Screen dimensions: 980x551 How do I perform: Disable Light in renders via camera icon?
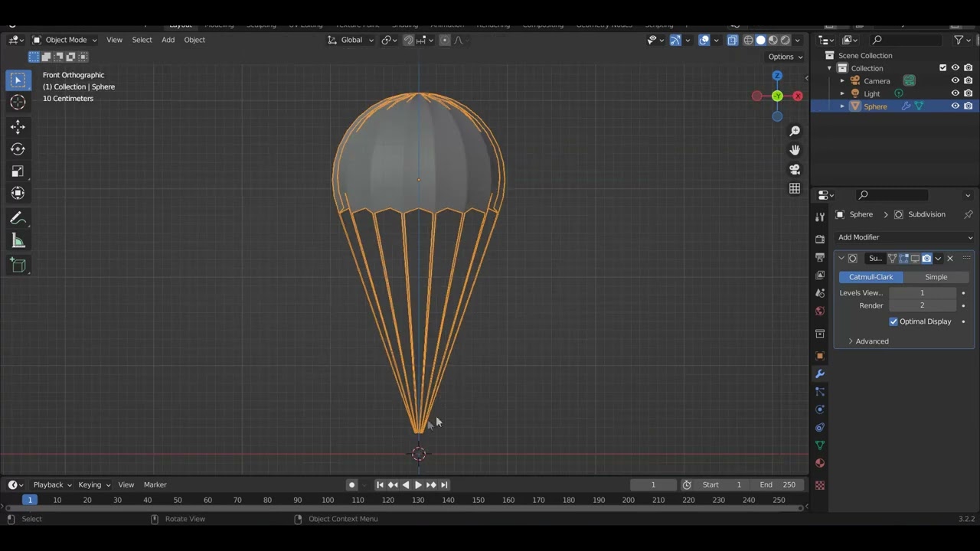969,93
